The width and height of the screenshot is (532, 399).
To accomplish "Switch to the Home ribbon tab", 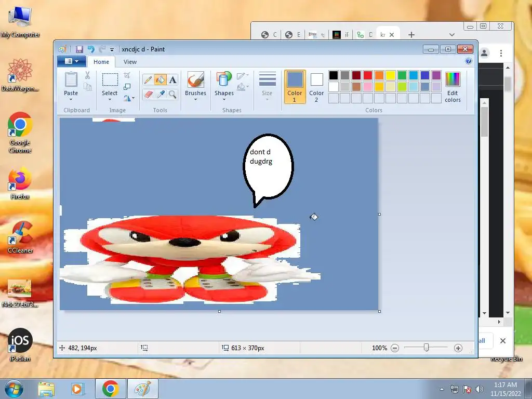I will [101, 62].
